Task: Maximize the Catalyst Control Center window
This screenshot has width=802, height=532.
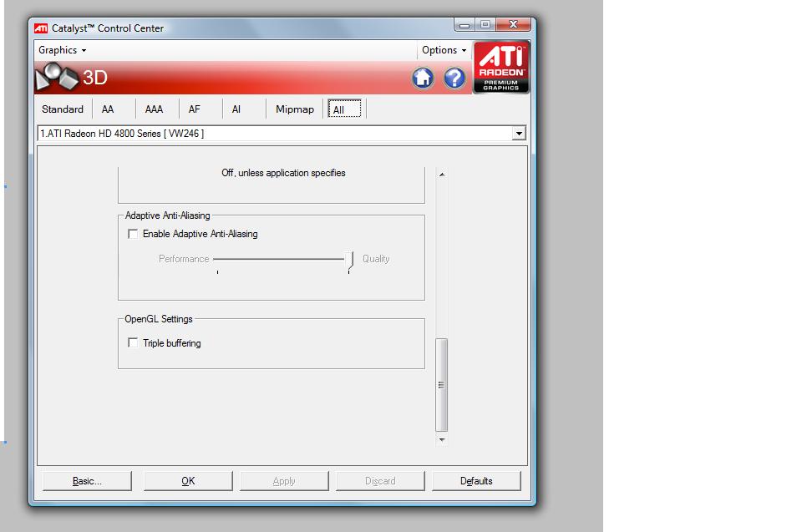Action: 485,24
